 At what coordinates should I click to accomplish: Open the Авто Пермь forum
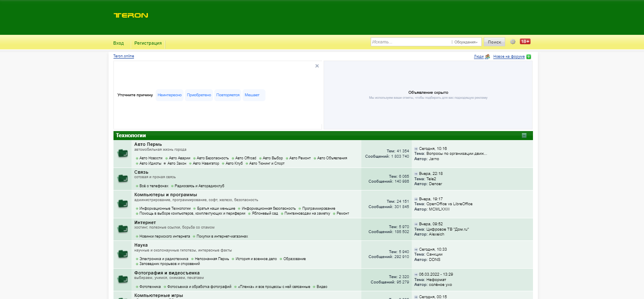148,144
